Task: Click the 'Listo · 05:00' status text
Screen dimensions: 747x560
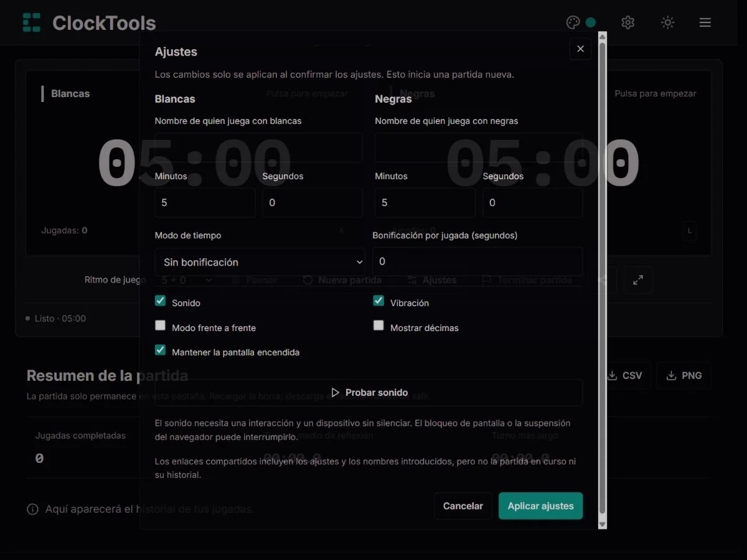Action: [x=60, y=318]
